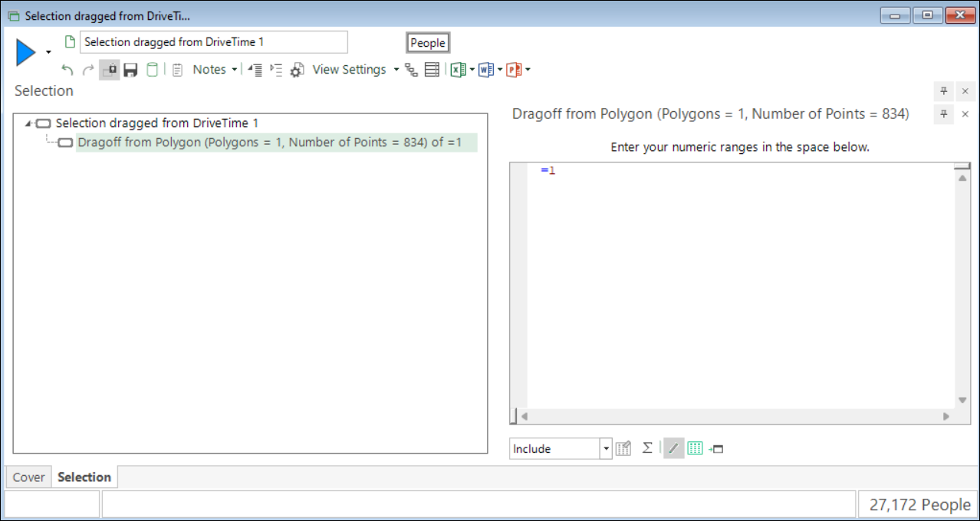Pin the Dragoff from Polygon panel
Image resolution: width=980 pixels, height=521 pixels.
945,114
